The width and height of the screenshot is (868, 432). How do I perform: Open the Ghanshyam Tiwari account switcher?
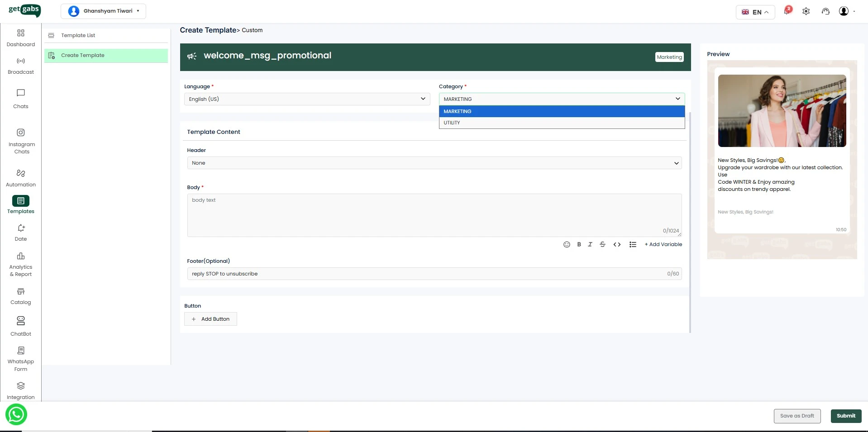pos(104,11)
